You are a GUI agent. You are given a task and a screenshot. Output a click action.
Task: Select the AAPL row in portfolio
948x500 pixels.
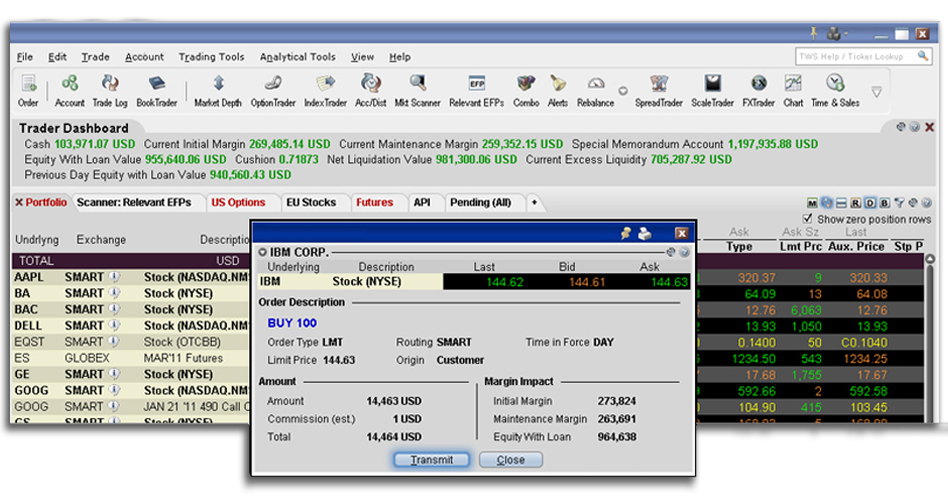pyautogui.click(x=132, y=277)
